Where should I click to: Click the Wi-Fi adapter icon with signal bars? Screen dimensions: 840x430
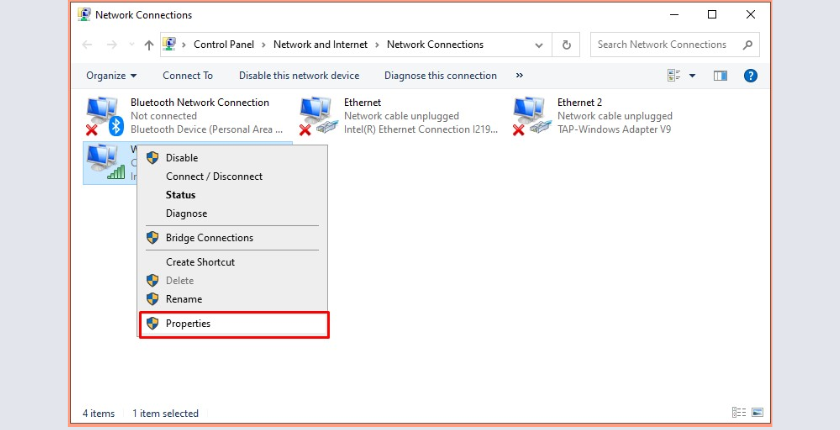click(x=106, y=163)
